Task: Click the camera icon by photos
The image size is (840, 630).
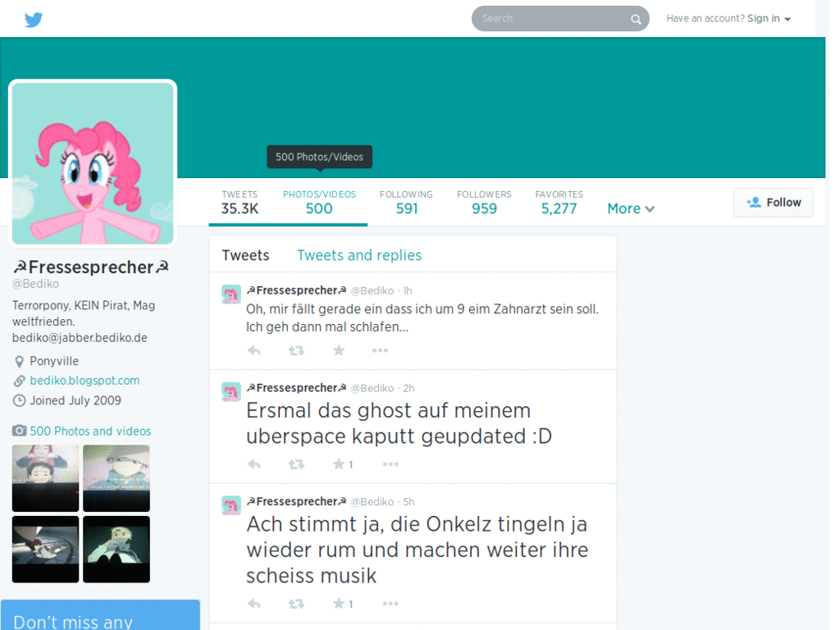Action: pos(20,431)
